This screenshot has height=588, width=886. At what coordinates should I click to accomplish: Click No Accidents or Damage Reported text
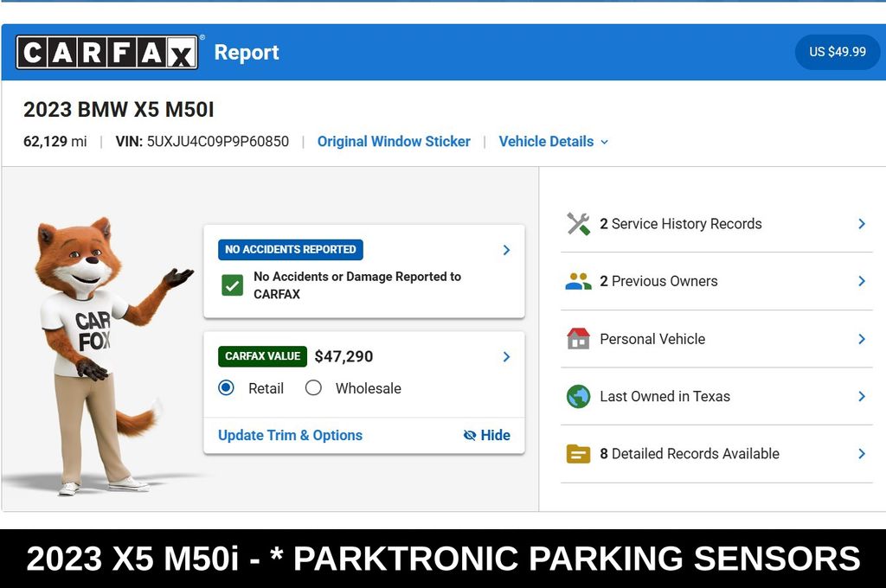point(357,285)
